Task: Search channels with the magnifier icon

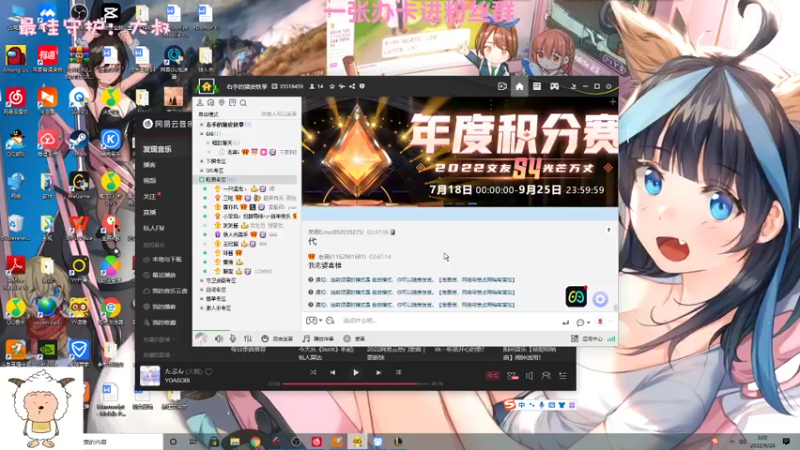Action: (x=243, y=103)
